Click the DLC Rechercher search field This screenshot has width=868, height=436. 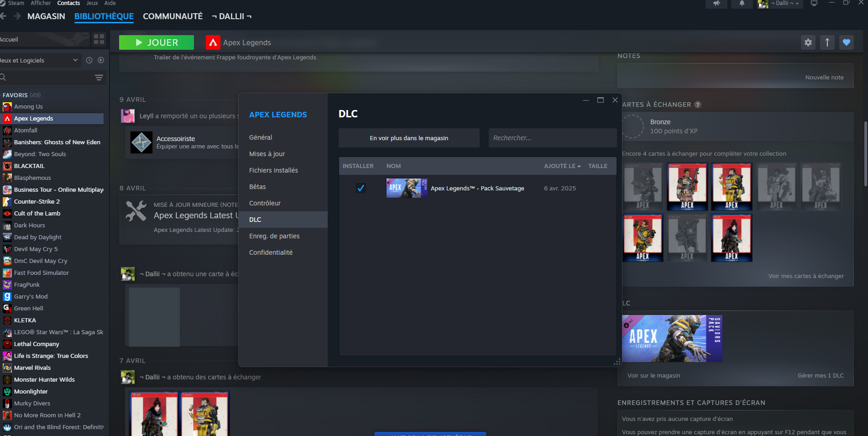(552, 138)
